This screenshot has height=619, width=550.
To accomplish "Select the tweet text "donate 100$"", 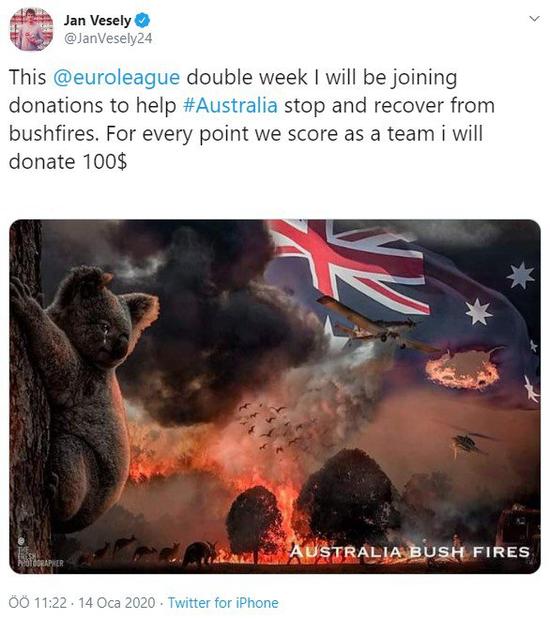I will point(68,161).
